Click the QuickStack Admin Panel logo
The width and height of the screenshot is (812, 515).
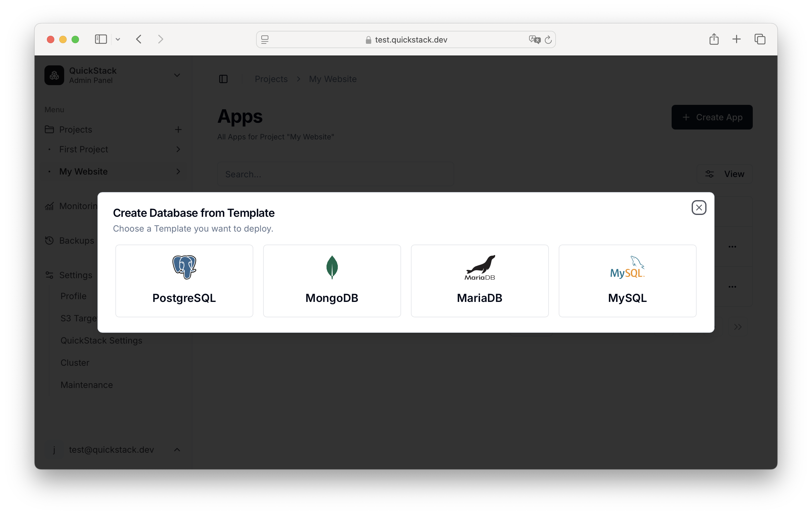click(54, 75)
